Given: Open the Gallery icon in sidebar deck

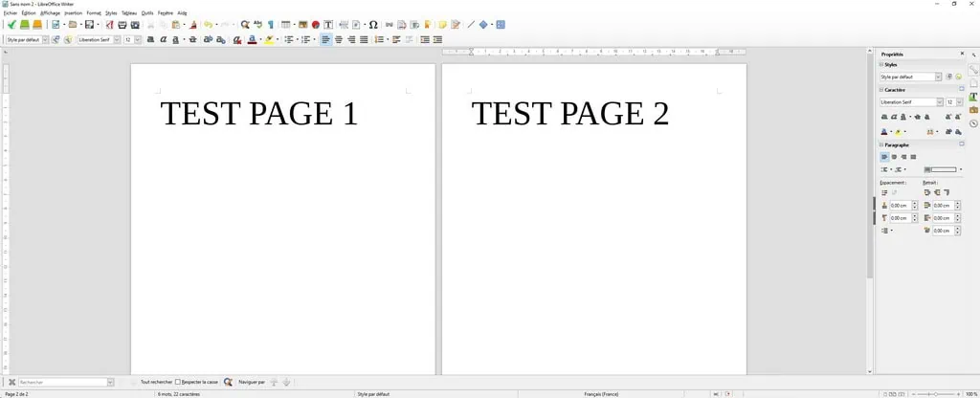Looking at the screenshot, I should (973, 110).
